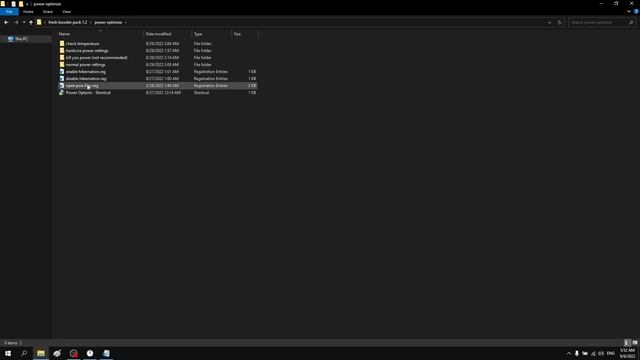The height and width of the screenshot is (360, 640).
Task: Open taskbar Search
Action: [x=24, y=353]
